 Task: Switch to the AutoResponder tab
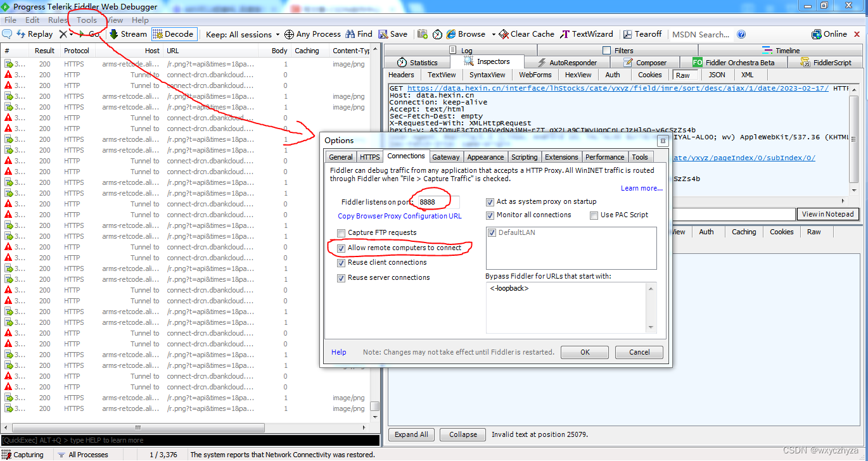point(567,62)
